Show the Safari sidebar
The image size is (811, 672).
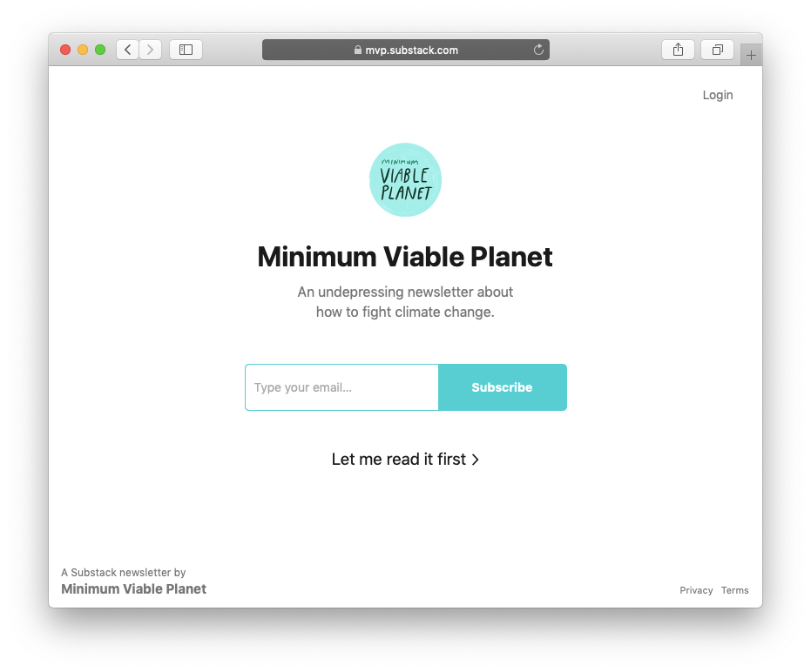(x=186, y=50)
